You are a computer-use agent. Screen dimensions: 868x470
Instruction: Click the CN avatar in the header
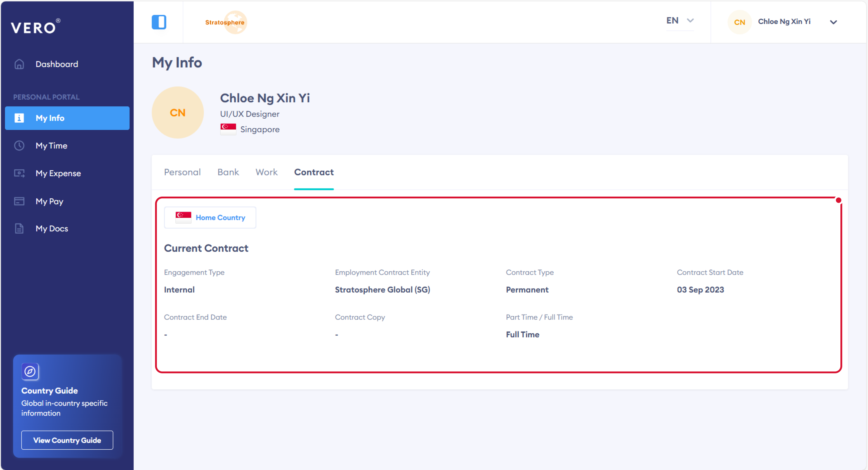coord(739,22)
